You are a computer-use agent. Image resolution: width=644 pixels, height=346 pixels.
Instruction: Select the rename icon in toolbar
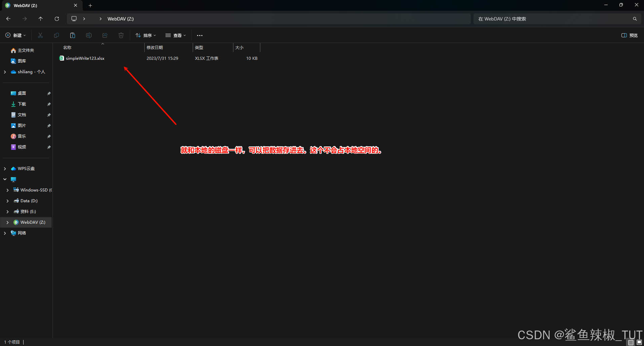click(x=88, y=35)
